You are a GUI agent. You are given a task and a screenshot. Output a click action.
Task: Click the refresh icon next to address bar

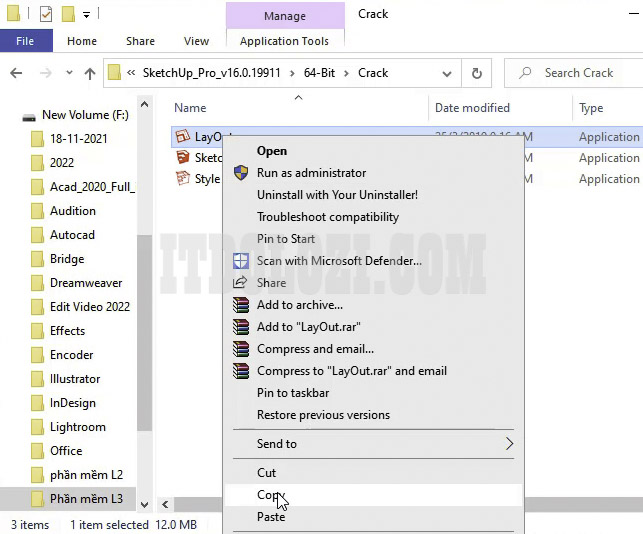[x=477, y=73]
